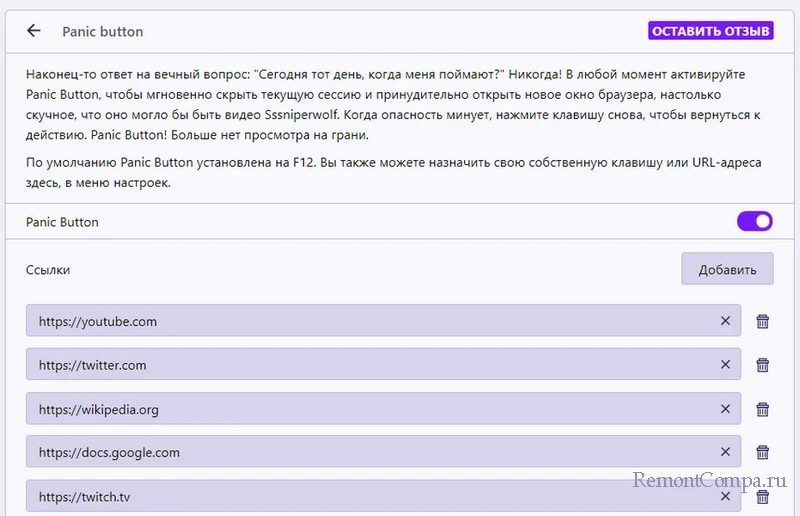Screen dimensions: 800x516
Task: Clear the twitter.com field with X
Action: (x=726, y=365)
